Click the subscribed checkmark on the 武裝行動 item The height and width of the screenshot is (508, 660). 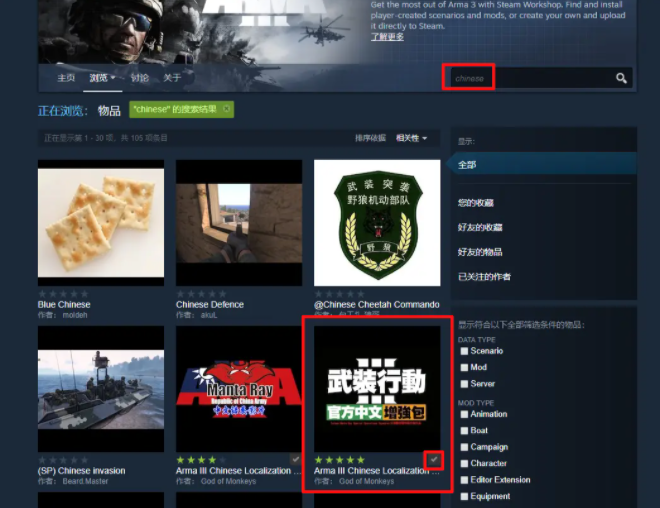tap(434, 460)
